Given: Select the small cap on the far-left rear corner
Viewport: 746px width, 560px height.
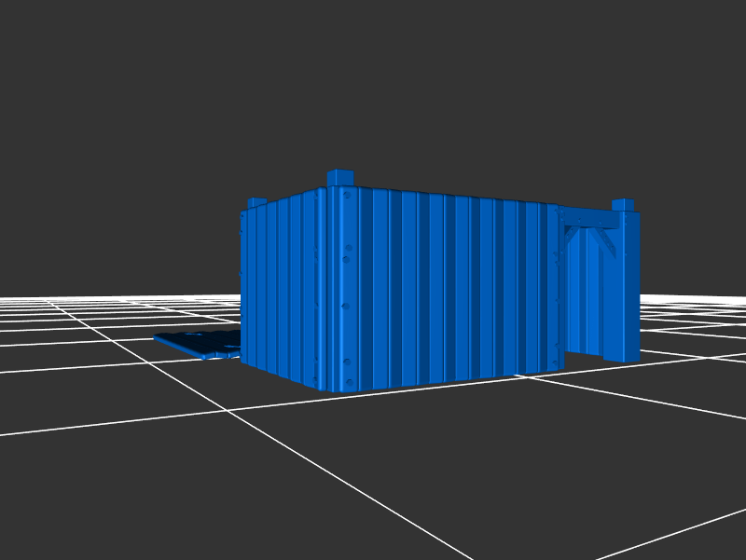Looking at the screenshot, I should tap(257, 202).
